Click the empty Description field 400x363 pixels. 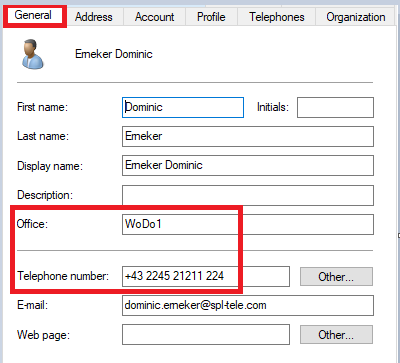248,195
